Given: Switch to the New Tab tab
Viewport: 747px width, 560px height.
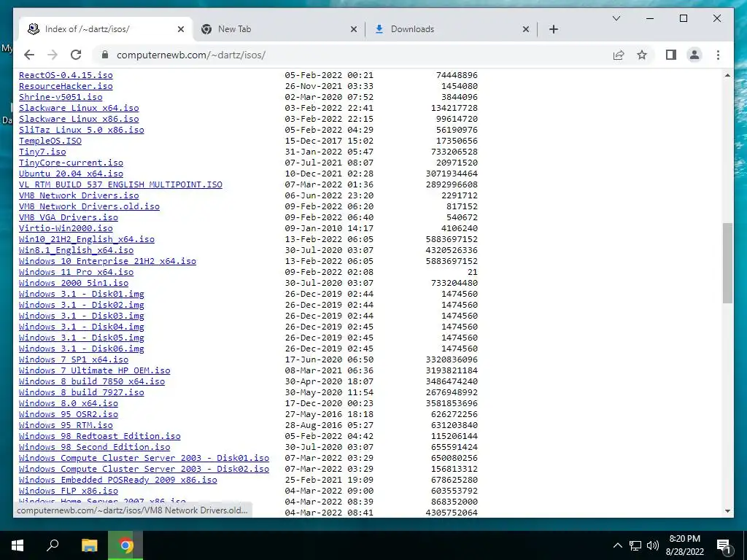Looking at the screenshot, I should click(x=279, y=29).
